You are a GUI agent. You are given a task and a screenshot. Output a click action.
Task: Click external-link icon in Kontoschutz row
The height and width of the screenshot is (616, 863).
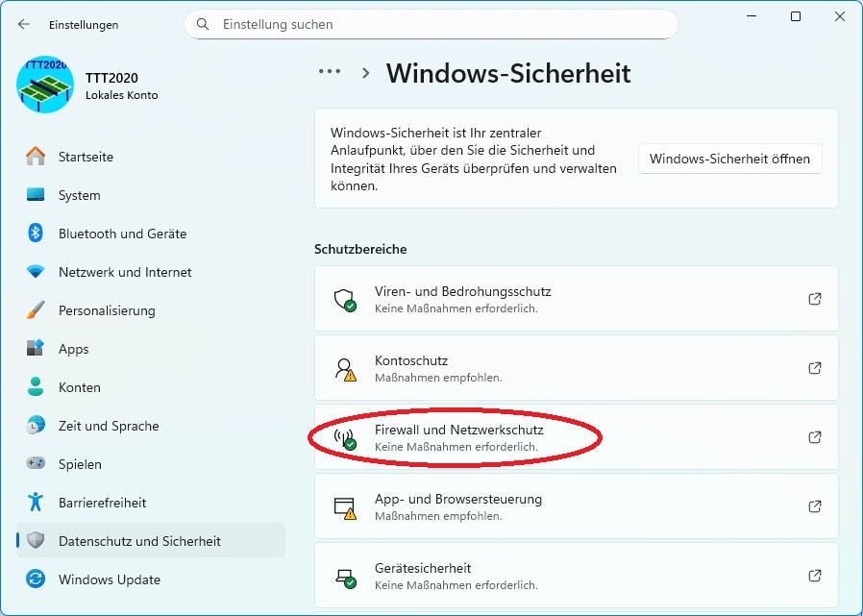pos(815,368)
